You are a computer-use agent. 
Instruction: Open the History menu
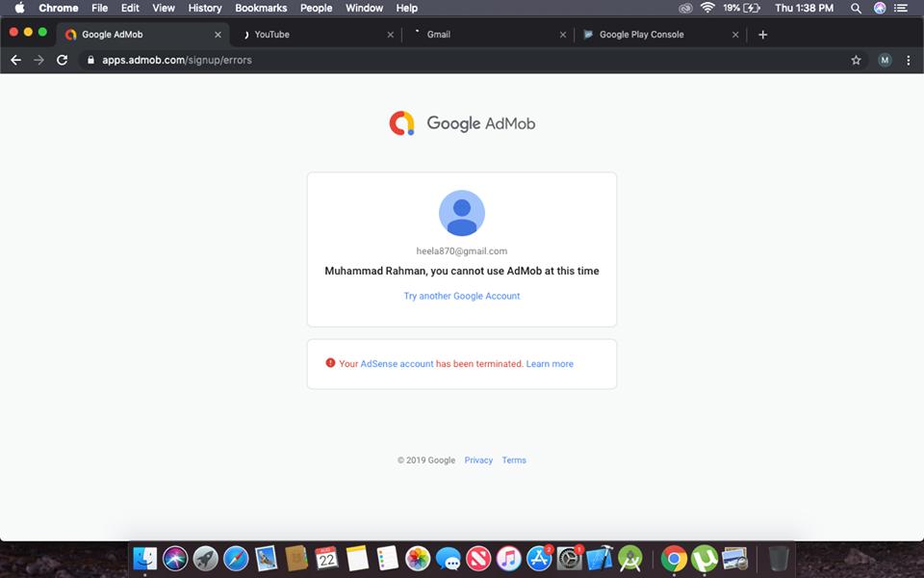(204, 9)
